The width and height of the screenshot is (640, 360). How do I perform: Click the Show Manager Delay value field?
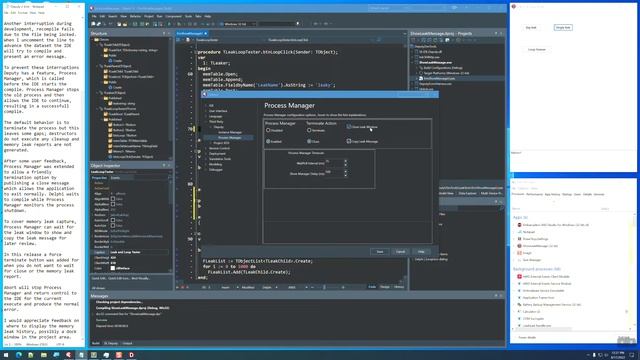point(335,173)
